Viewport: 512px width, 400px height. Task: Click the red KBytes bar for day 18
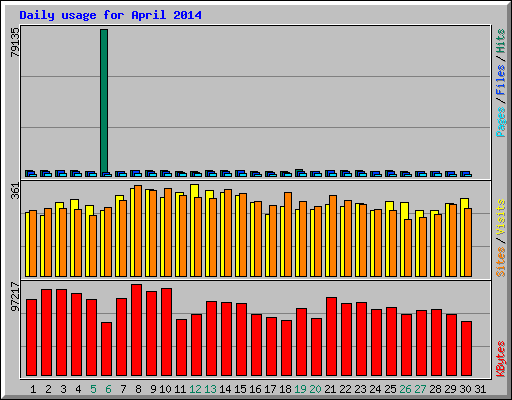pos(286,348)
